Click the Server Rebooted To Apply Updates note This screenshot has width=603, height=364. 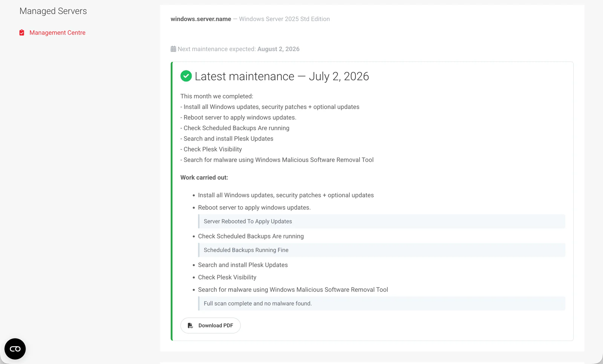click(x=381, y=221)
